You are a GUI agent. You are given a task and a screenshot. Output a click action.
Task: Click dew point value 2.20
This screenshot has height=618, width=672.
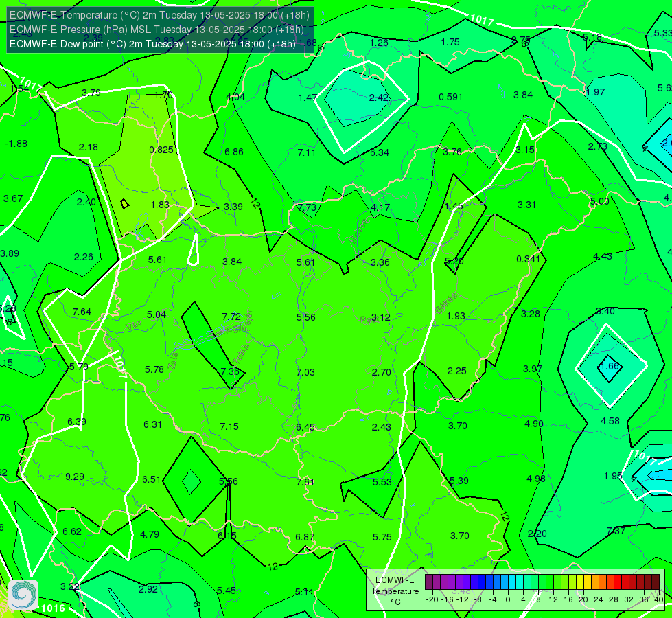[x=537, y=534]
